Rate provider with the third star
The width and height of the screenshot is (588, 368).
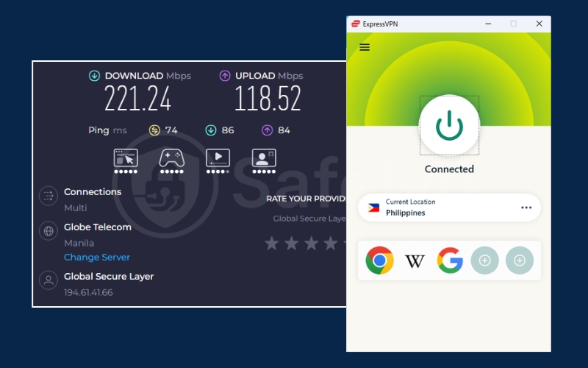[311, 244]
